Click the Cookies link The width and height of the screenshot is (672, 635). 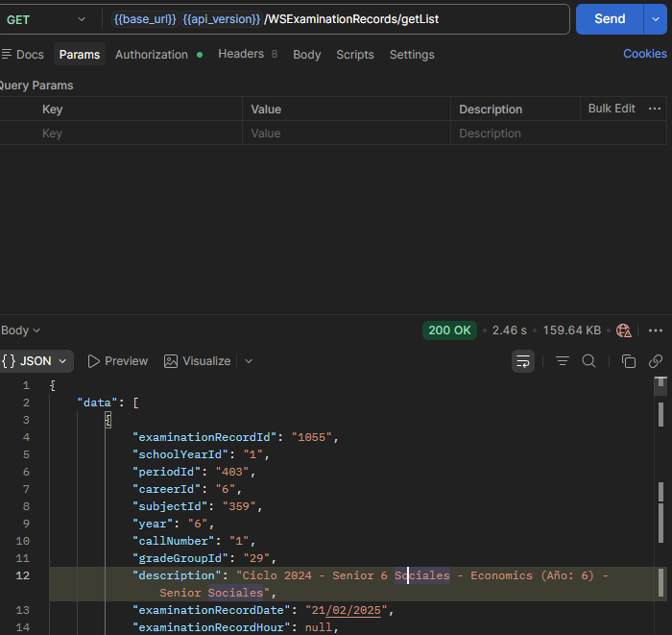[x=644, y=54]
